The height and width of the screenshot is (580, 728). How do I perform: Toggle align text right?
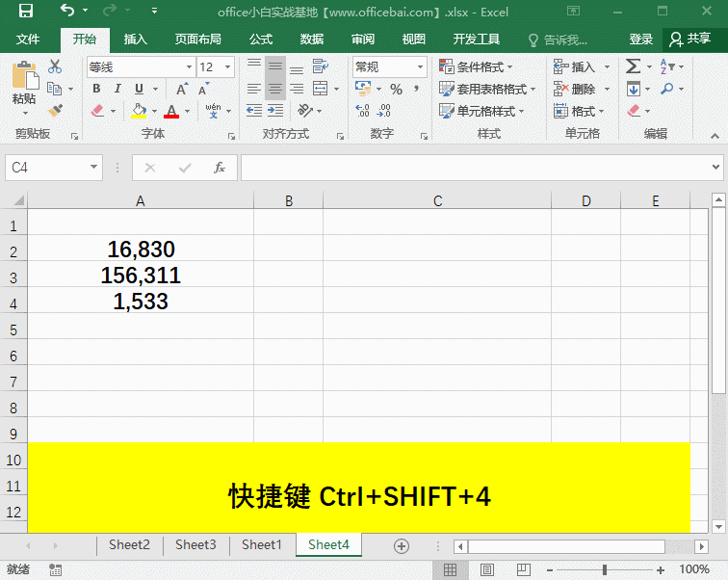point(297,89)
